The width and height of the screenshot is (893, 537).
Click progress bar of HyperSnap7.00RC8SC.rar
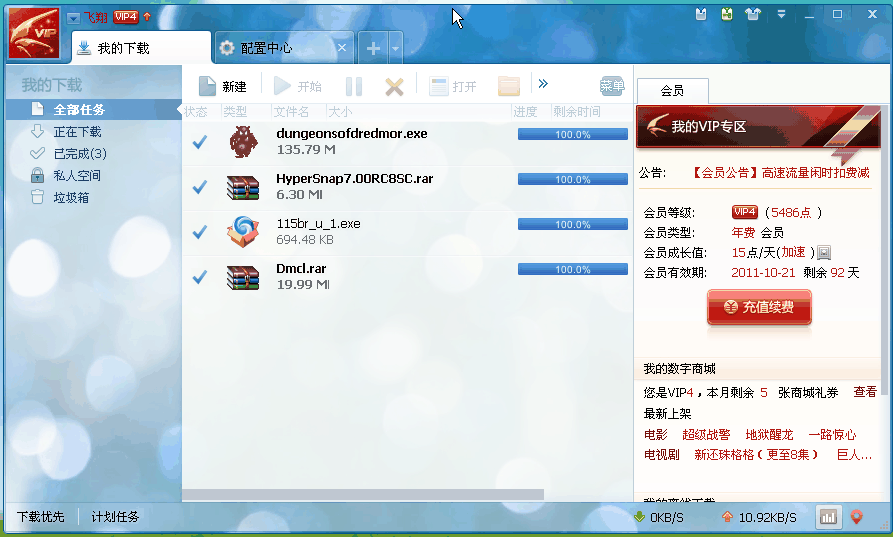point(572,179)
